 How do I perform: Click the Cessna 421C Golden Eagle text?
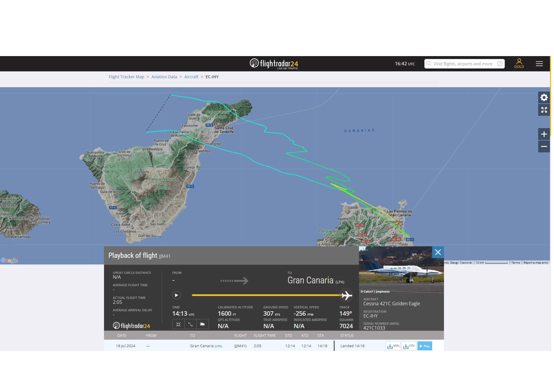tap(392, 304)
